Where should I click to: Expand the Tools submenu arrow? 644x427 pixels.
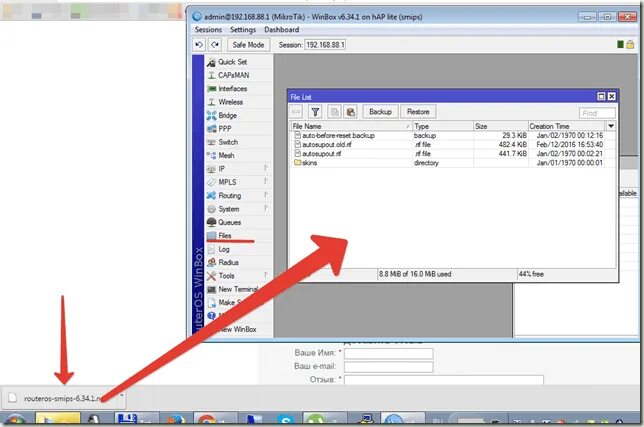coord(266,275)
